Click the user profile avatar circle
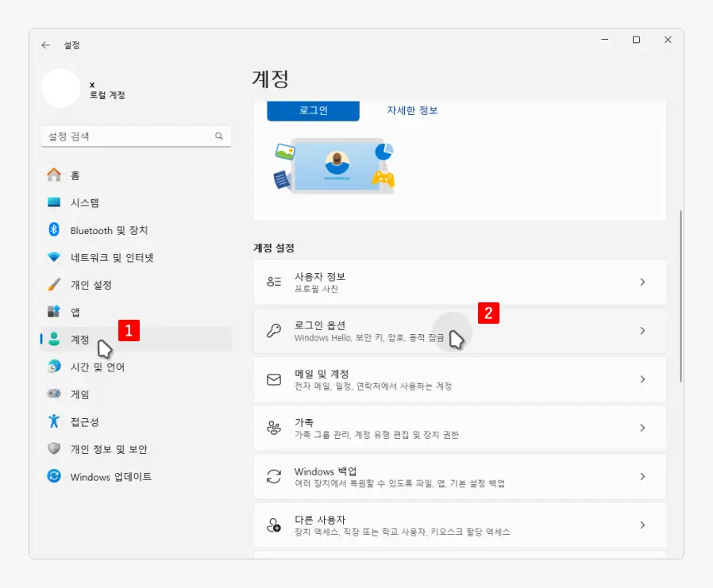 click(x=61, y=88)
